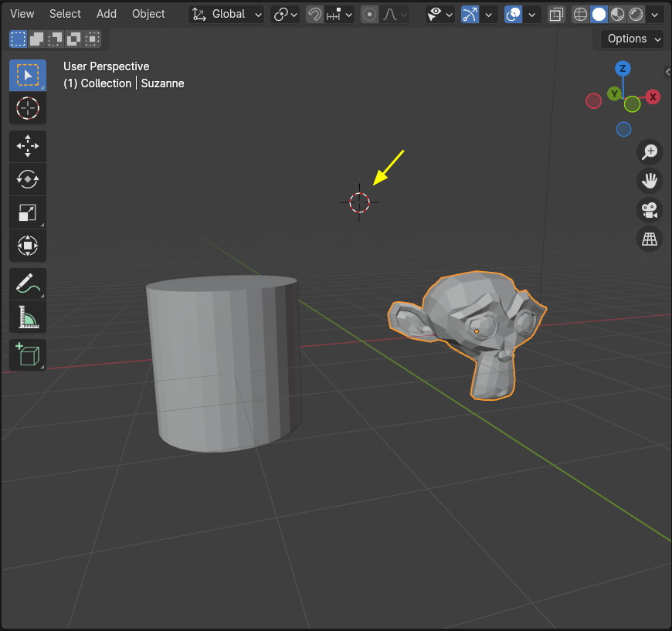
Task: Click negative Z axis blue gizmo circle
Action: tap(623, 129)
